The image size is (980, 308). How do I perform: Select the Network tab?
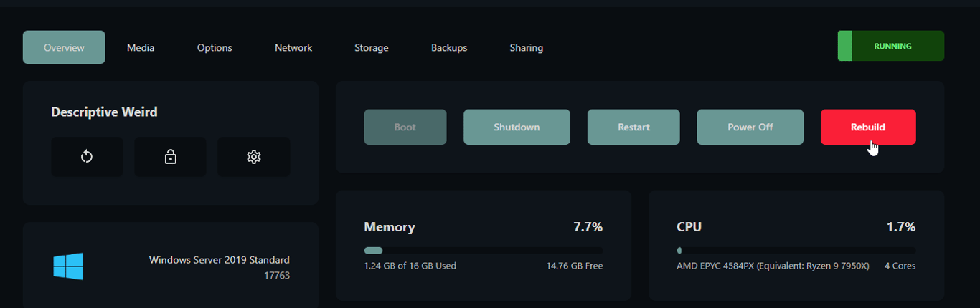point(293,47)
